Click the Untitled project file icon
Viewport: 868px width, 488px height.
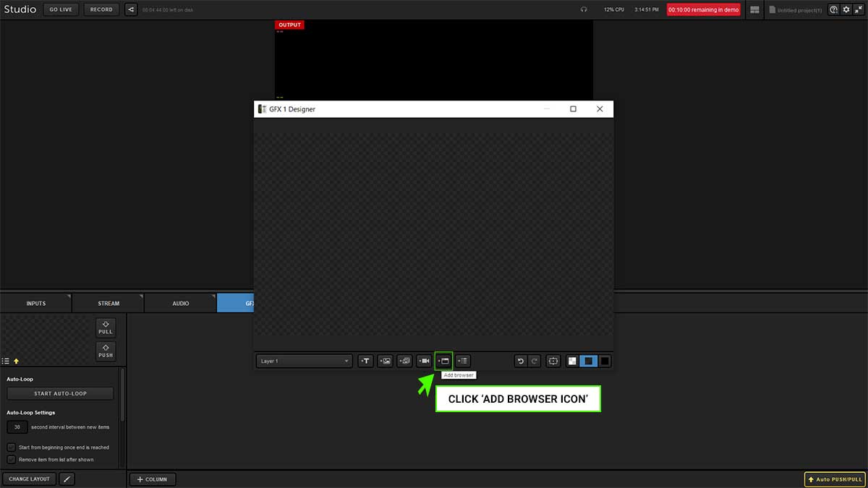(773, 10)
